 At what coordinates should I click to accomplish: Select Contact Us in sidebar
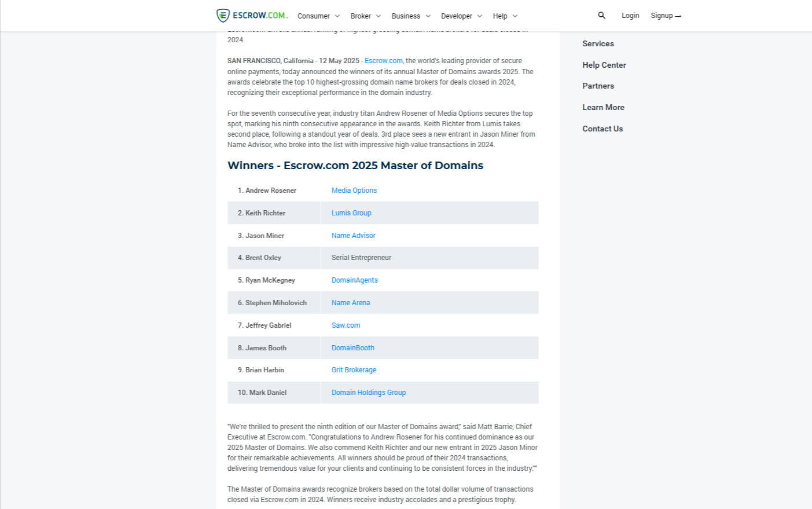tap(602, 129)
